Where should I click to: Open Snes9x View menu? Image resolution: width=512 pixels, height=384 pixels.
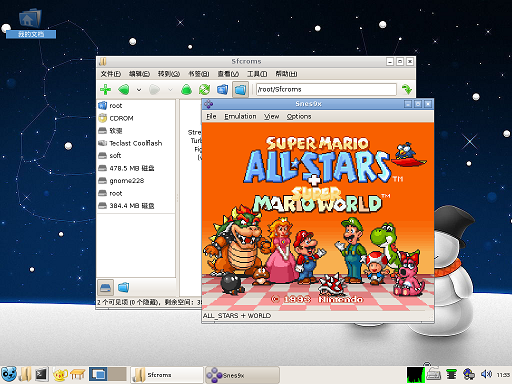coord(271,116)
